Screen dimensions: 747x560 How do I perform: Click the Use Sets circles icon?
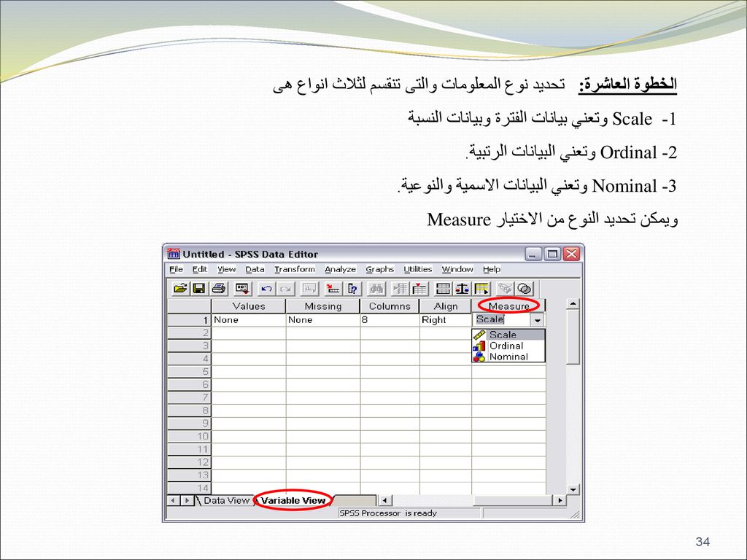pos(525,289)
